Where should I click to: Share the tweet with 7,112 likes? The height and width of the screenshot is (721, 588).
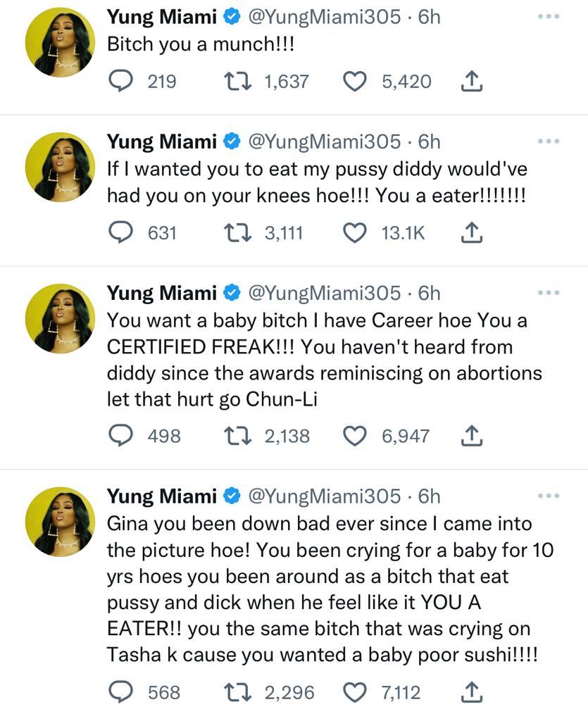(x=471, y=693)
